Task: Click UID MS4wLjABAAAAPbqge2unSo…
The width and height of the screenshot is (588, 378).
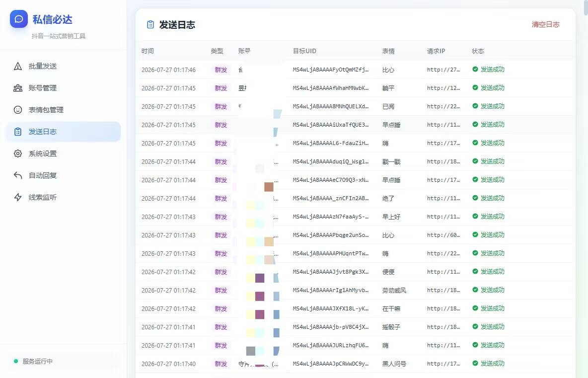Action: pyautogui.click(x=331, y=235)
